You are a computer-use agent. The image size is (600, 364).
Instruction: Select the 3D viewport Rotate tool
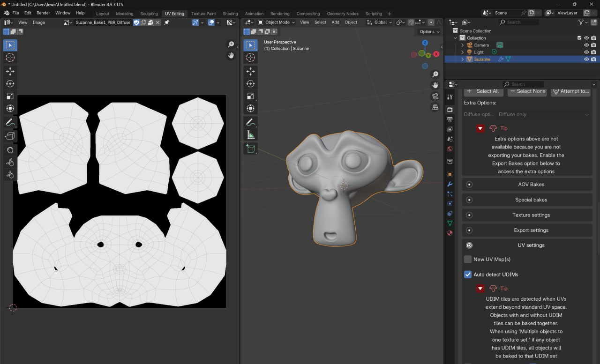tap(251, 84)
